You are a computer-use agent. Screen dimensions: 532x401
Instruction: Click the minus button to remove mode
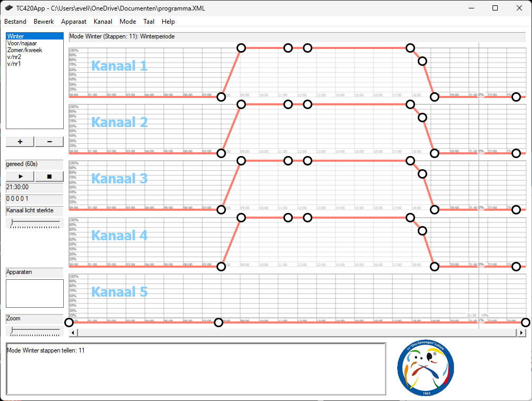(x=50, y=142)
